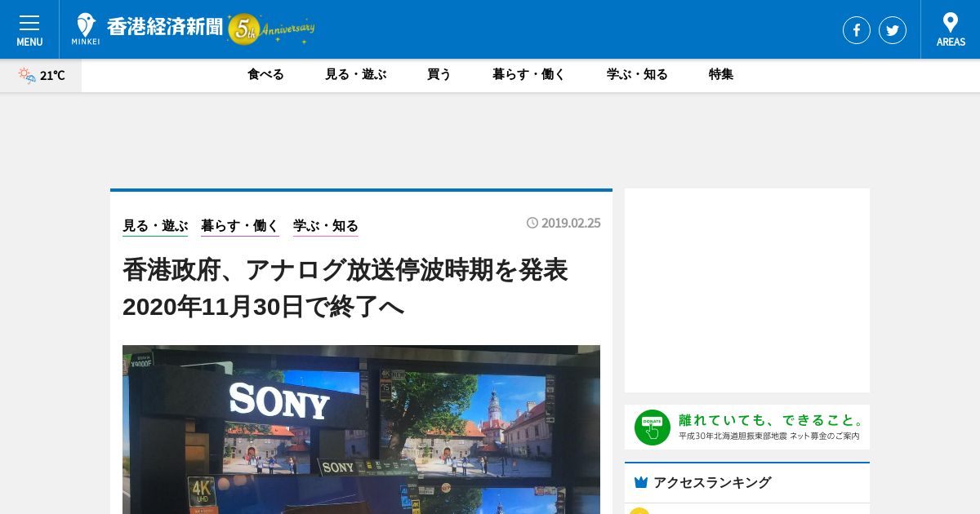This screenshot has height=514, width=980.
Task: Select 暮らす・働く in the navigation bar
Action: [529, 74]
